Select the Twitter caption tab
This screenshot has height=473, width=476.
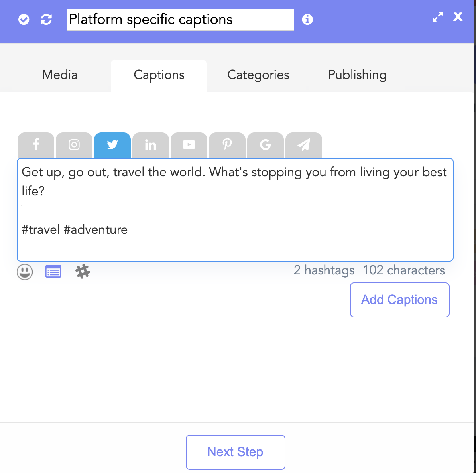click(112, 145)
